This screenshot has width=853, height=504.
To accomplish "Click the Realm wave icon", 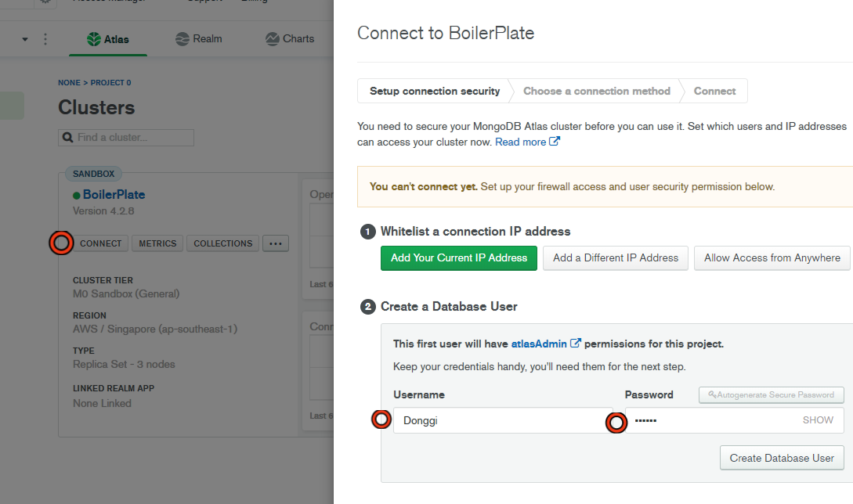I will [x=183, y=39].
